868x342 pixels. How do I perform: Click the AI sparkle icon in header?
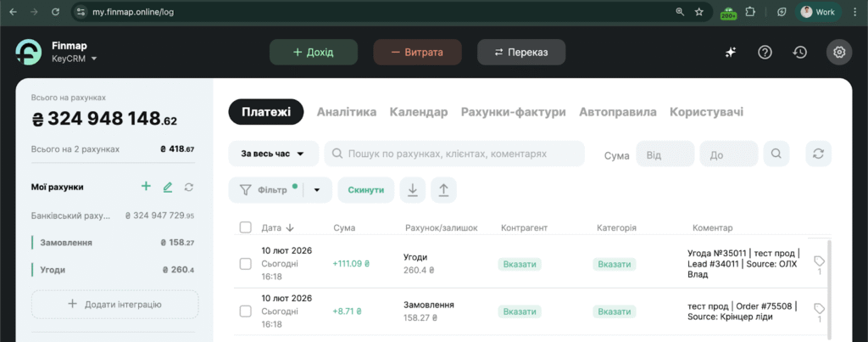point(730,53)
